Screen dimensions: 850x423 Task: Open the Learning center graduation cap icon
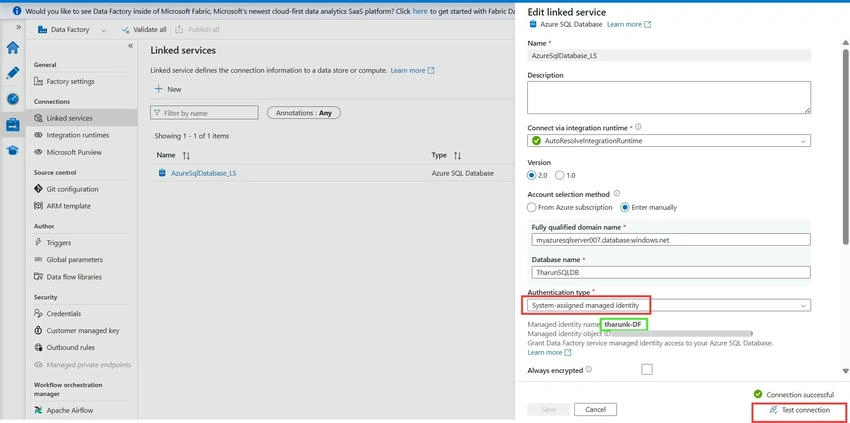[12, 150]
